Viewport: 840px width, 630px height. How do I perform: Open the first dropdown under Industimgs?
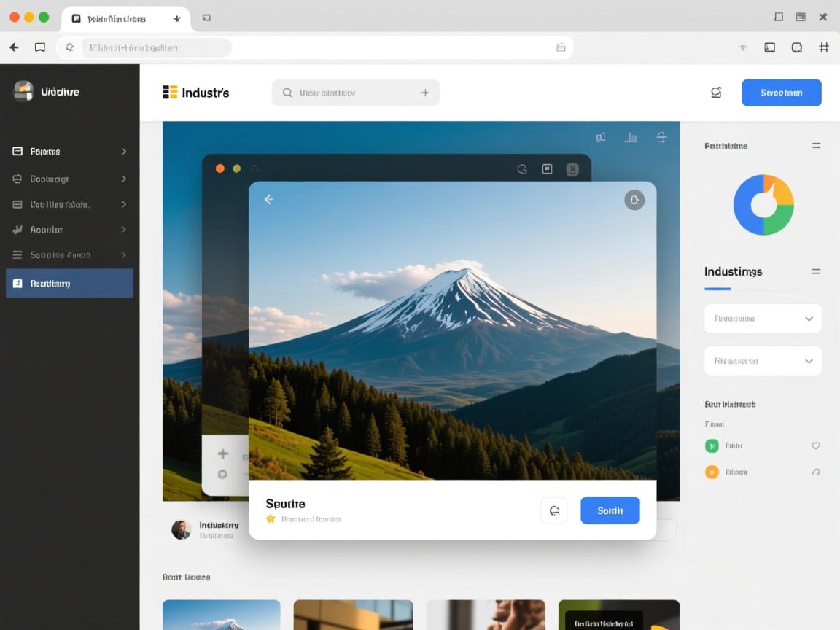[763, 319]
